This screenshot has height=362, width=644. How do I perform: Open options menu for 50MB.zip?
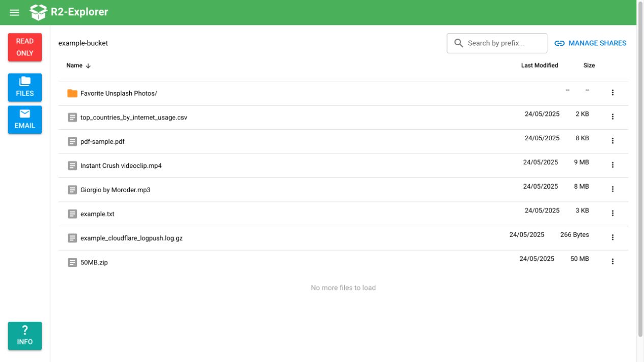click(x=612, y=261)
